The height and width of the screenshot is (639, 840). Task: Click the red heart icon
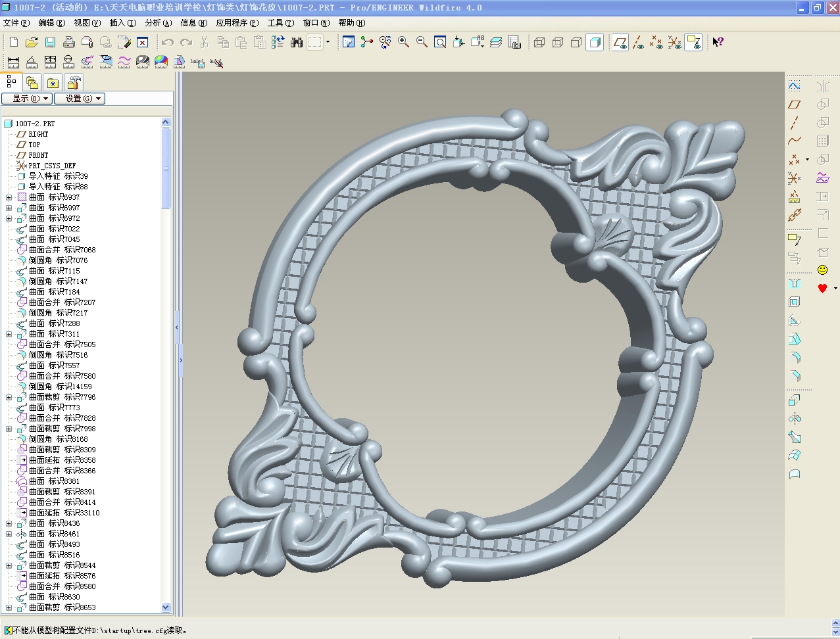click(x=822, y=288)
